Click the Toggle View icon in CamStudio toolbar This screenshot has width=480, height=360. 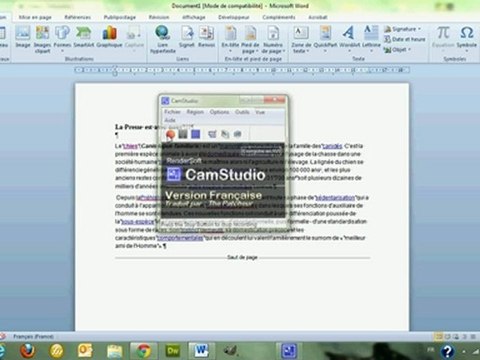coord(212,134)
